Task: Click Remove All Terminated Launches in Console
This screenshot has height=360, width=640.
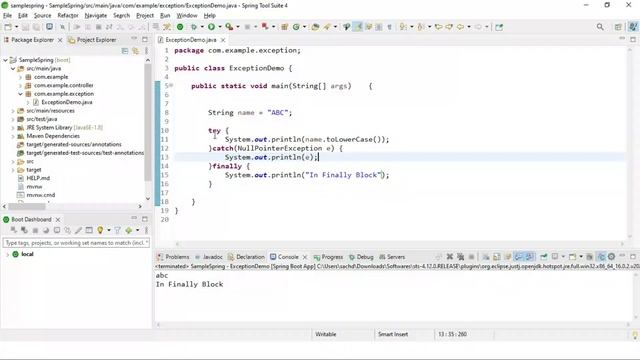Action: pos(460,257)
